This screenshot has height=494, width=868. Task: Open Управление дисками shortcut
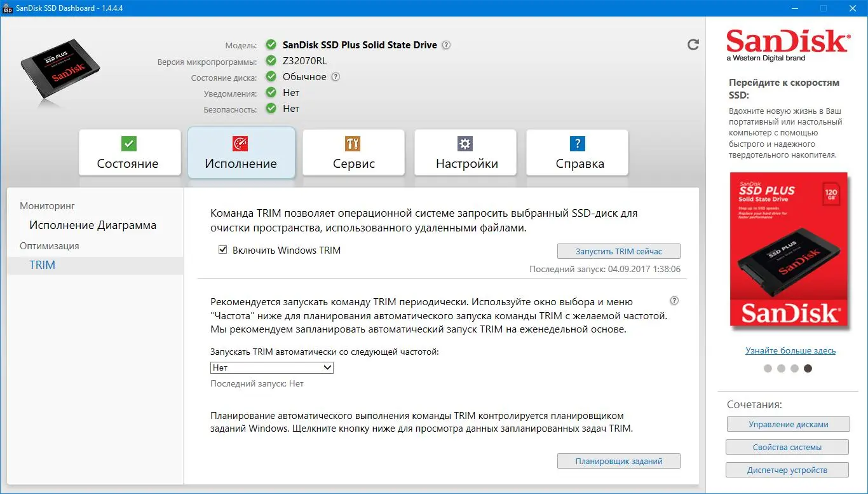788,424
